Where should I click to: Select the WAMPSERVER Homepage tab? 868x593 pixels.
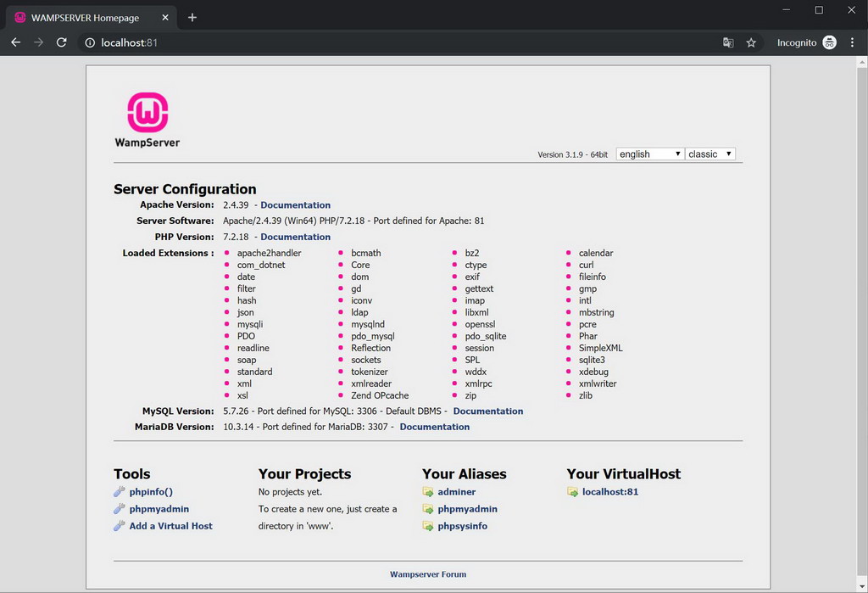point(92,18)
